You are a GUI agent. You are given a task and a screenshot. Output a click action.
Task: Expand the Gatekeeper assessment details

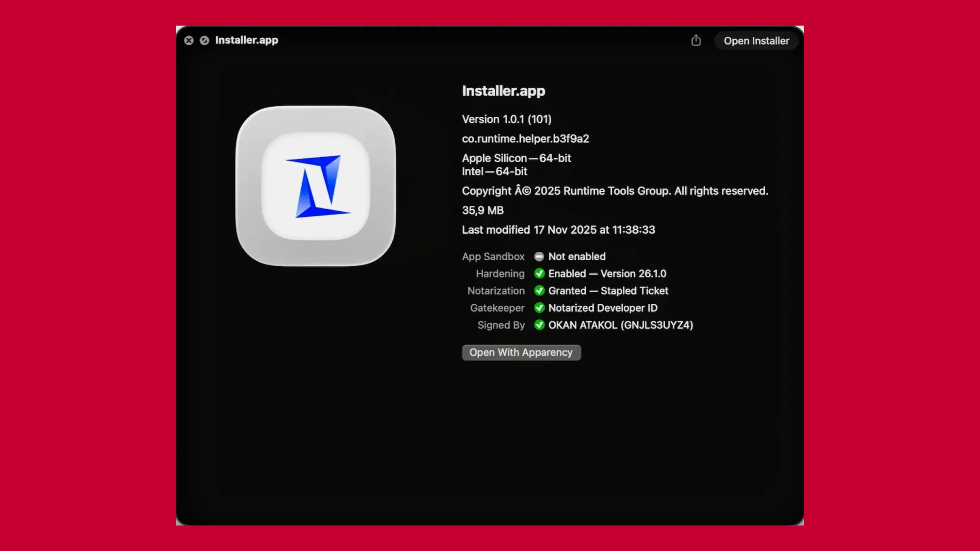(x=603, y=308)
